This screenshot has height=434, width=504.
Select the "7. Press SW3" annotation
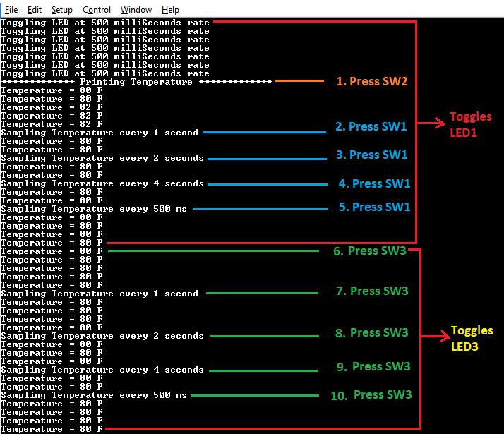pyautogui.click(x=371, y=291)
